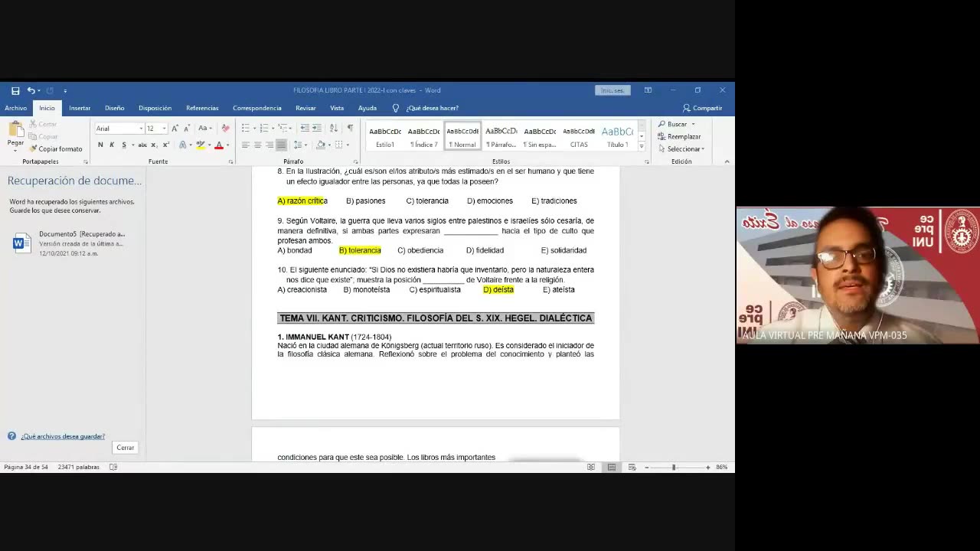The height and width of the screenshot is (551, 980).
Task: Click the ¿Qué desea hacer? search box
Action: (426, 108)
